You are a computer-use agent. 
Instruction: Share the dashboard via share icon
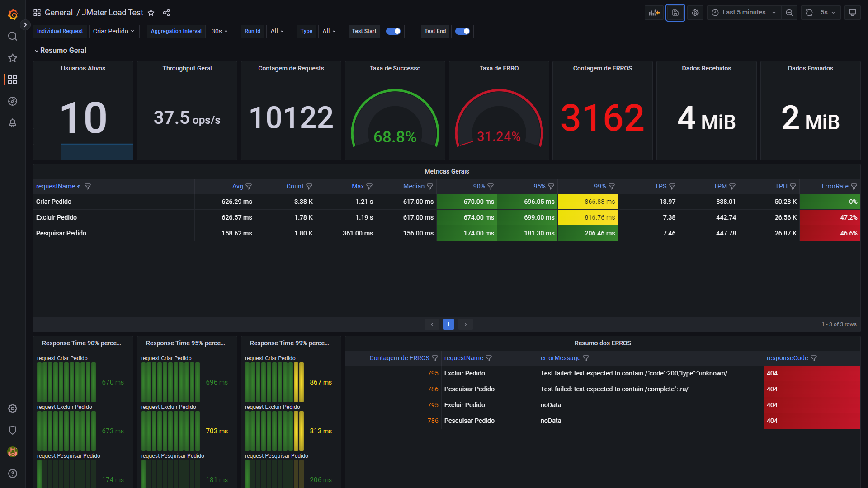[166, 13]
